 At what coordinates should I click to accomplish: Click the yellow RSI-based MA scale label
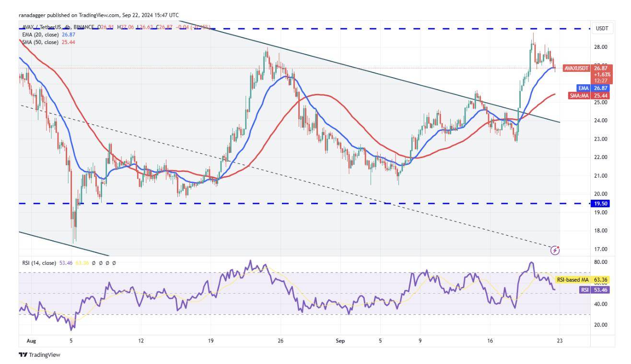click(x=572, y=279)
